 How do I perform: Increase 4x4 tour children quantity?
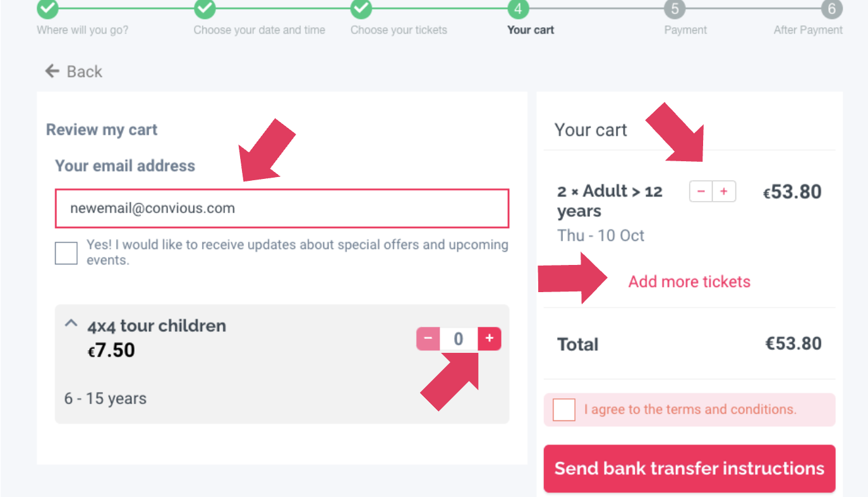coord(489,339)
